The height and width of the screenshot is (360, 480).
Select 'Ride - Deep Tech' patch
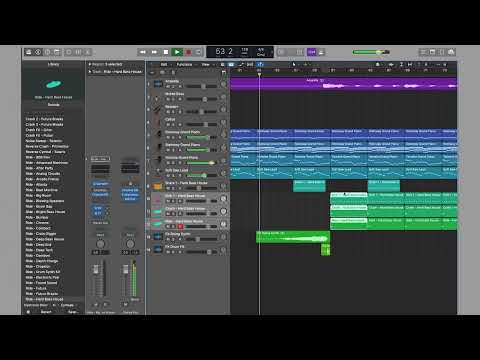(x=39, y=250)
